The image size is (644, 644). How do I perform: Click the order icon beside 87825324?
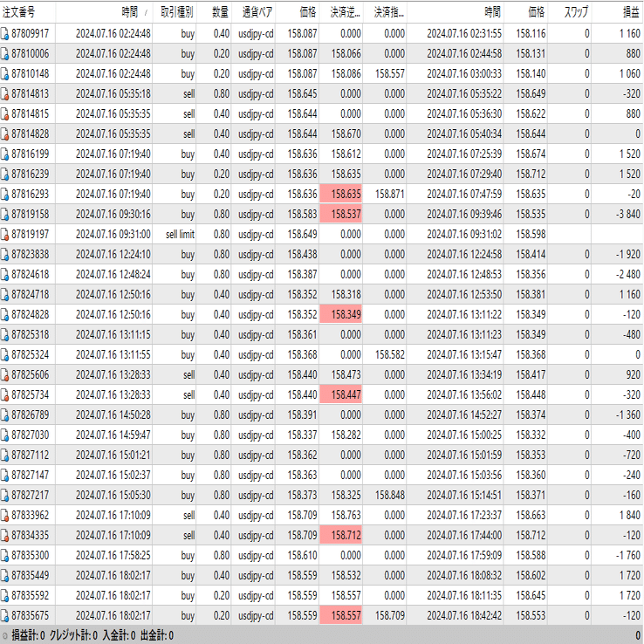pyautogui.click(x=4, y=355)
